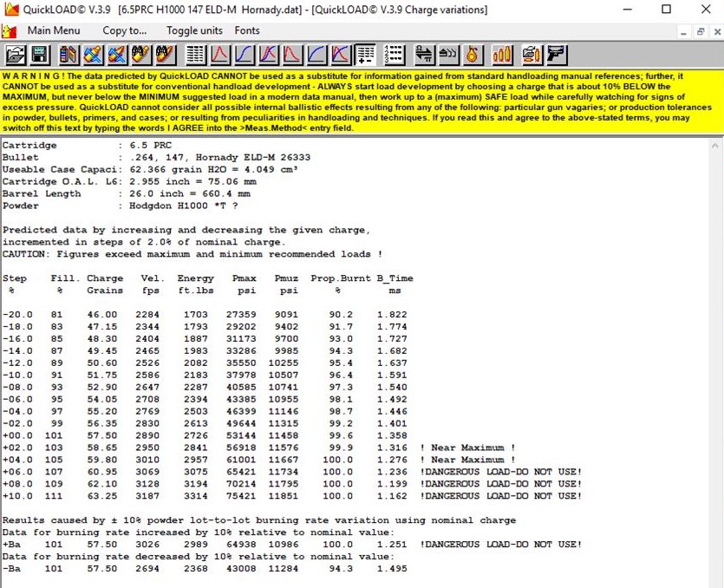
Task: Click the second binoculars and cartridge icon
Action: coord(166,55)
